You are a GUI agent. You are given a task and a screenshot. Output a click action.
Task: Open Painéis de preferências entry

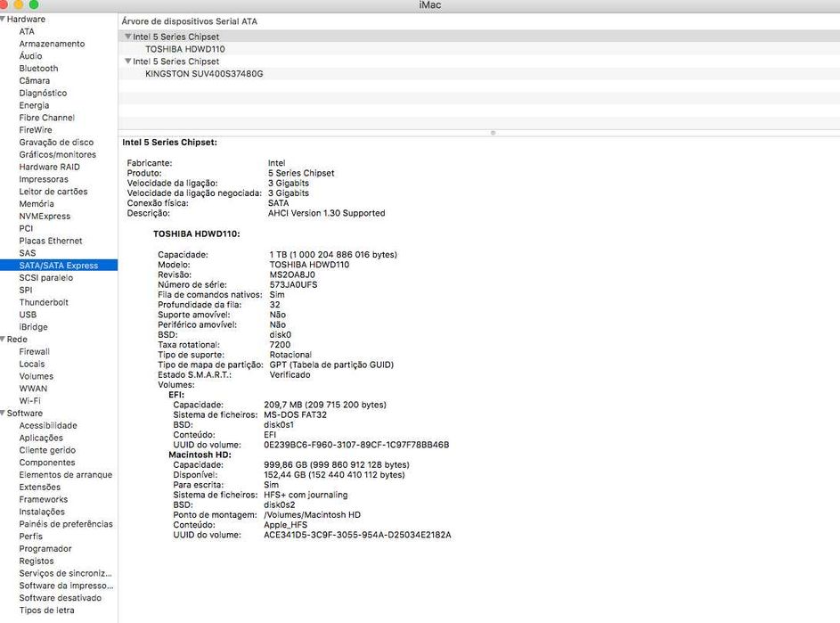pos(66,524)
